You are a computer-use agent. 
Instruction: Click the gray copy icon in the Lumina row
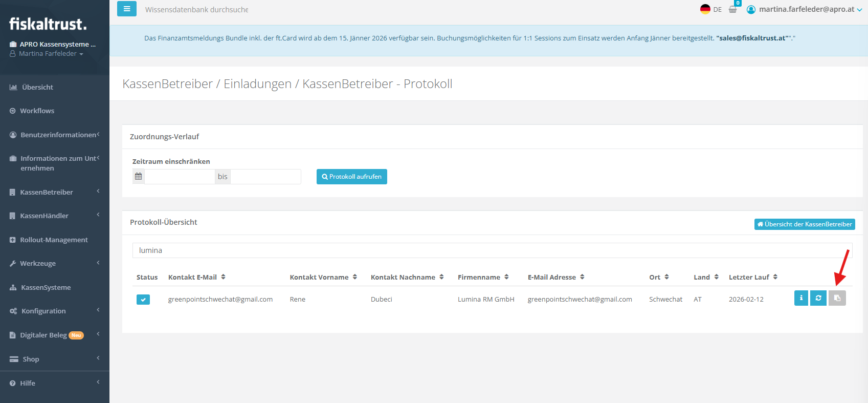coord(837,298)
